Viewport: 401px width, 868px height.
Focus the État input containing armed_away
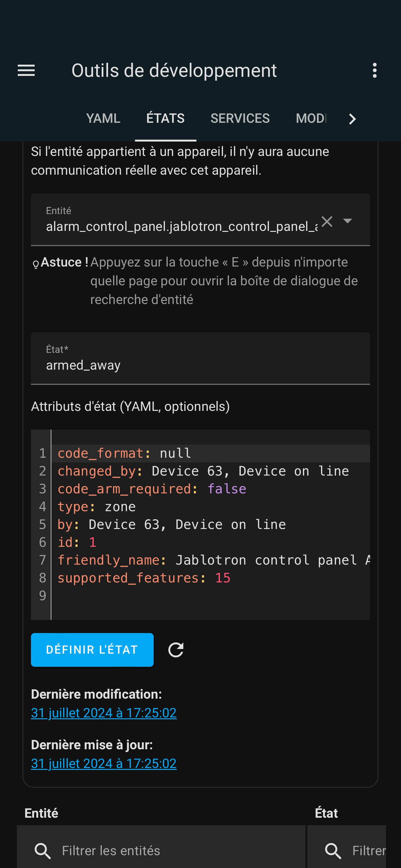200,358
